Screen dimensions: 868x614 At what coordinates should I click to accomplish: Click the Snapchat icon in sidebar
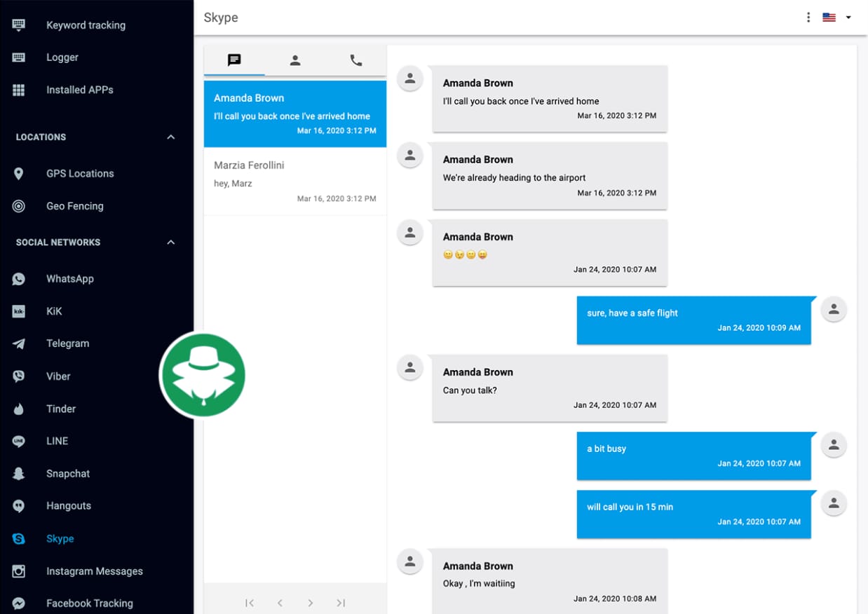18,473
